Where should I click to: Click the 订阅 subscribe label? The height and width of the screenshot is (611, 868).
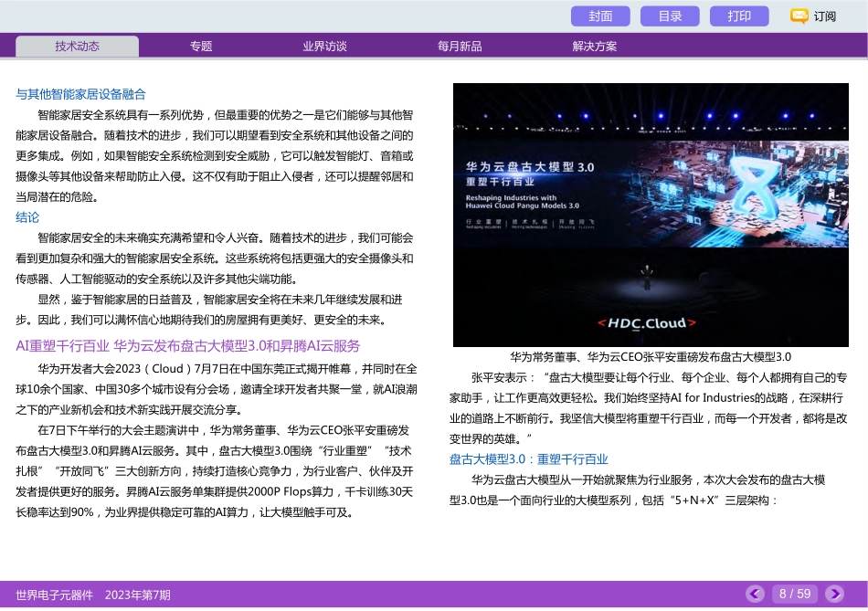(824, 16)
